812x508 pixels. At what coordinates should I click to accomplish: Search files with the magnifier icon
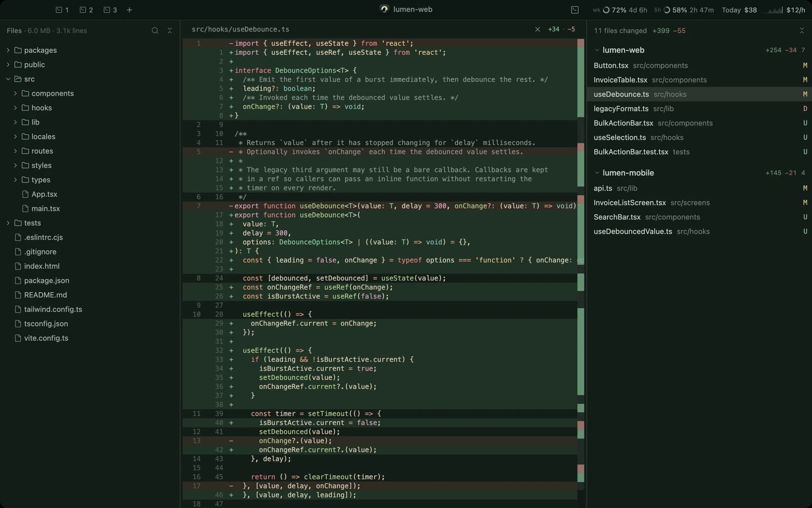155,30
